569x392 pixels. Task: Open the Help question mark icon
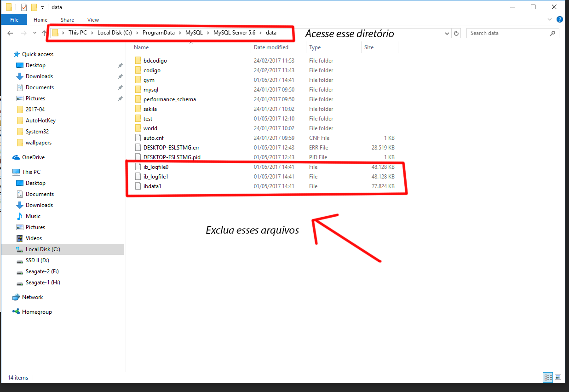pyautogui.click(x=560, y=20)
